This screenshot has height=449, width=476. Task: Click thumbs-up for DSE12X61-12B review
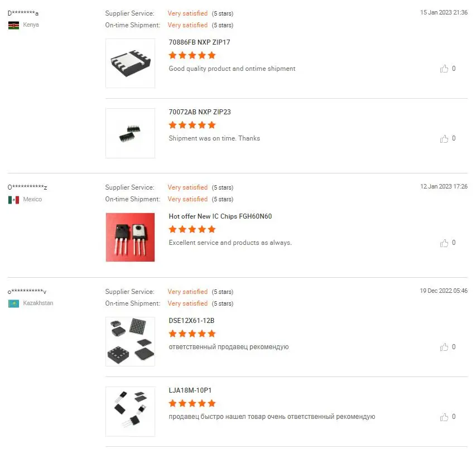[x=444, y=347]
